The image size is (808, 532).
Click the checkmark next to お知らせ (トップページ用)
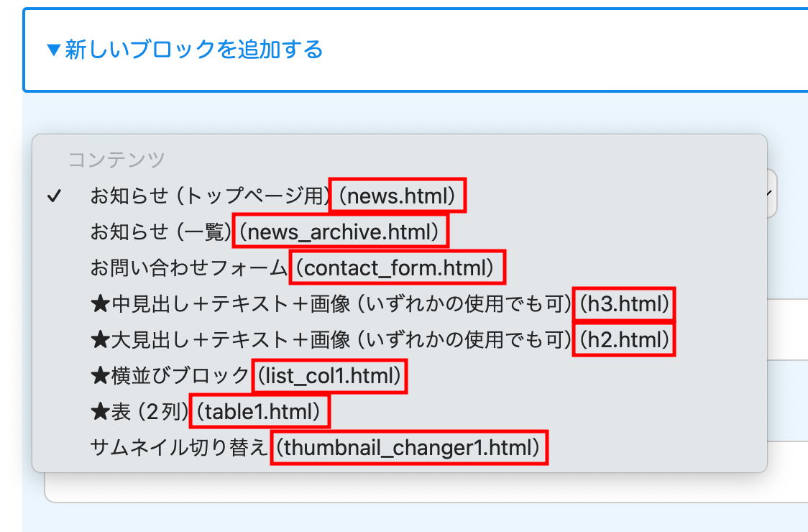coord(52,196)
